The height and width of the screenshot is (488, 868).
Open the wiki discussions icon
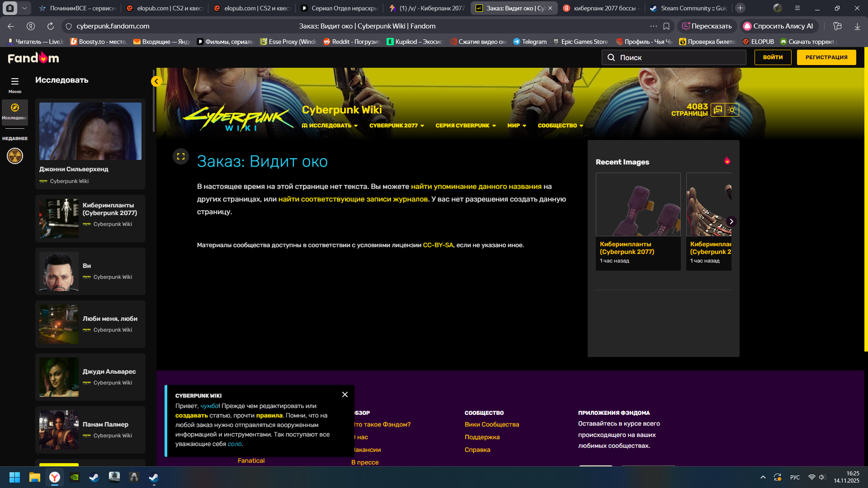click(x=718, y=110)
